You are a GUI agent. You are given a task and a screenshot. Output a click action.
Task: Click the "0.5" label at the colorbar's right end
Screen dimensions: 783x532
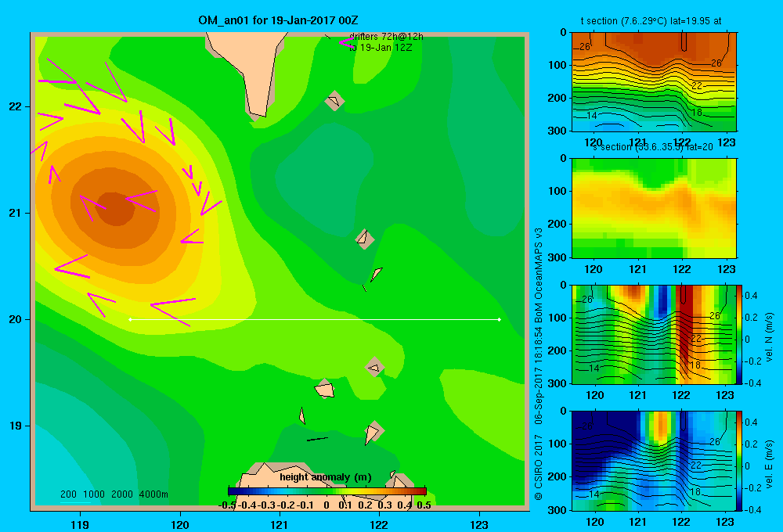(x=424, y=505)
